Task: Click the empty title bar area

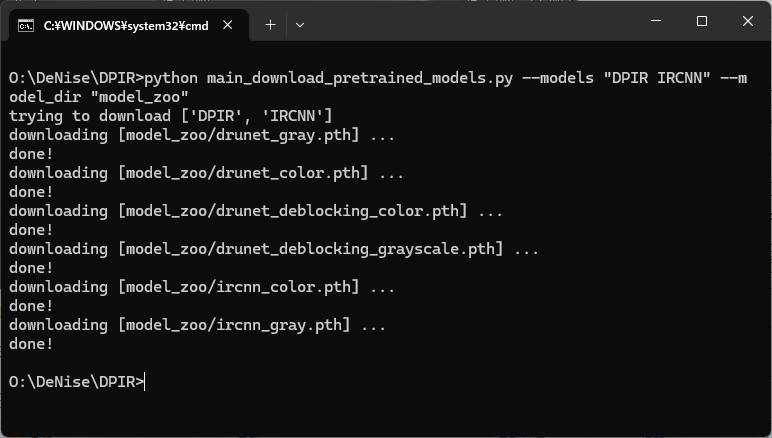Action: pos(473,22)
